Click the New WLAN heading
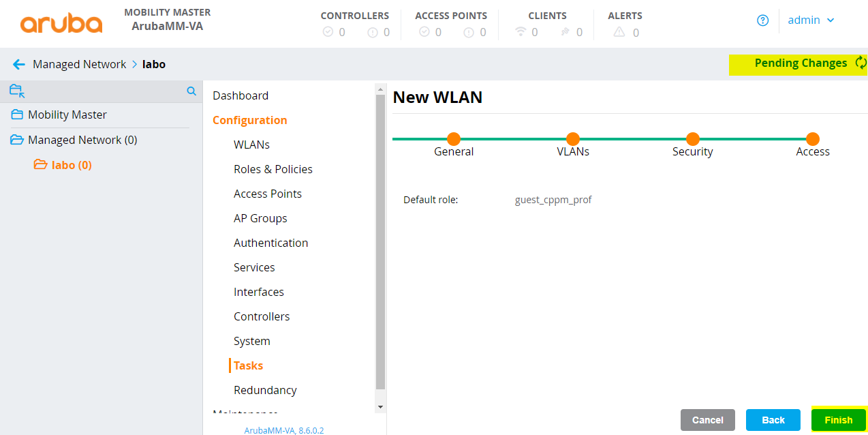This screenshot has width=868, height=435. click(437, 97)
